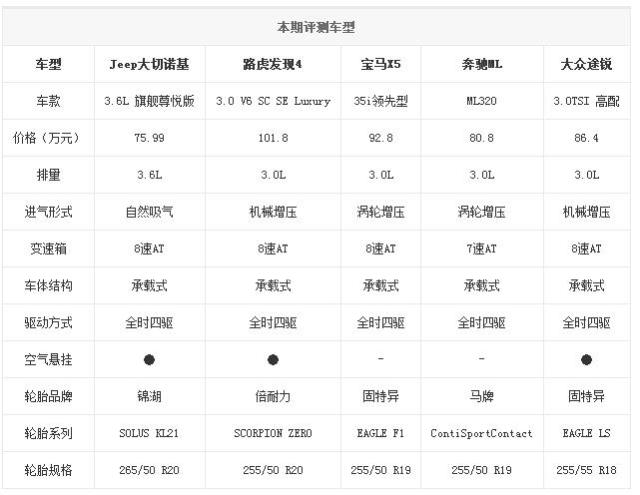
Task: Click the cell 3.6L 旗舰尊悦版
Action: point(149,101)
